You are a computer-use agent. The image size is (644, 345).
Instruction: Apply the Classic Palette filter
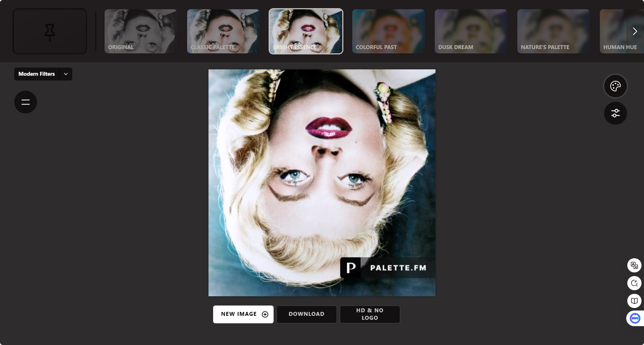click(x=223, y=31)
